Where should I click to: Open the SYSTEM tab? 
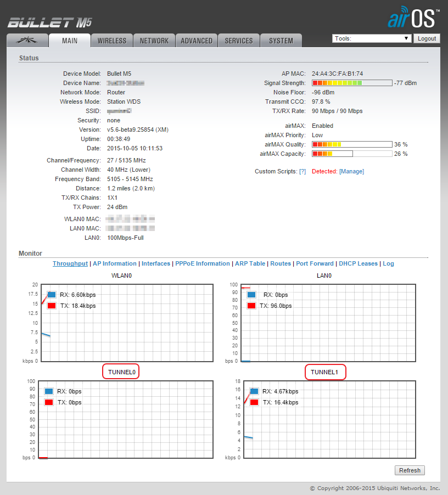(281, 40)
